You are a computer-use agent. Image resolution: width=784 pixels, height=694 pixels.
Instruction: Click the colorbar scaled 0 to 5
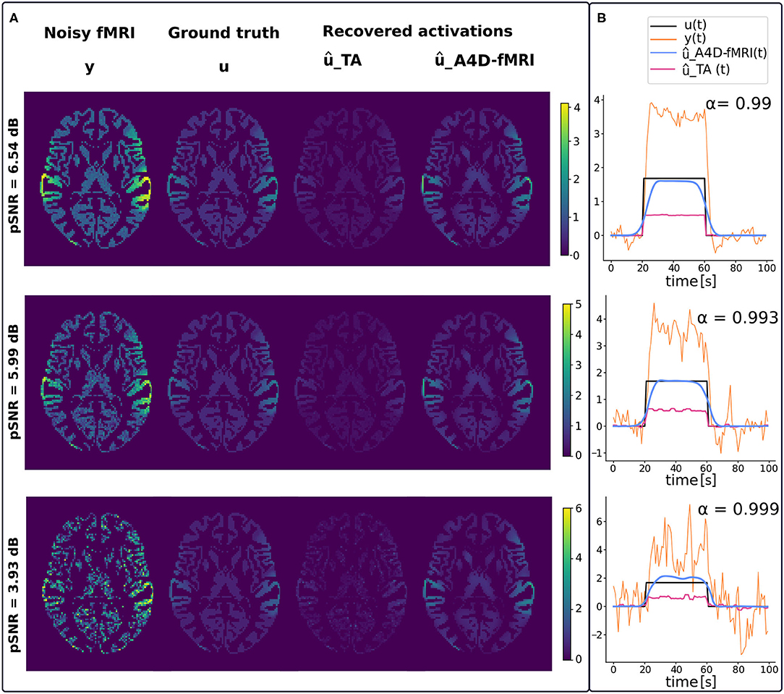(x=566, y=380)
